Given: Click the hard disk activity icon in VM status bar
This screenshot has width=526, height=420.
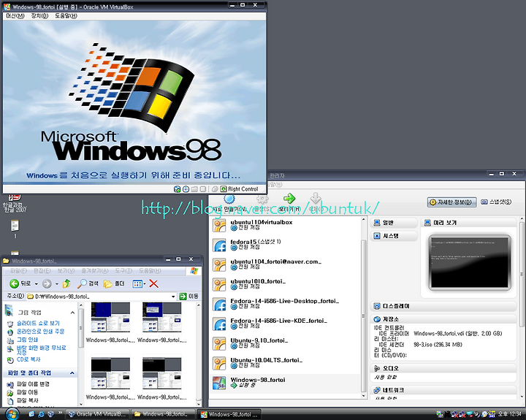Looking at the screenshot, I should coord(177,189).
